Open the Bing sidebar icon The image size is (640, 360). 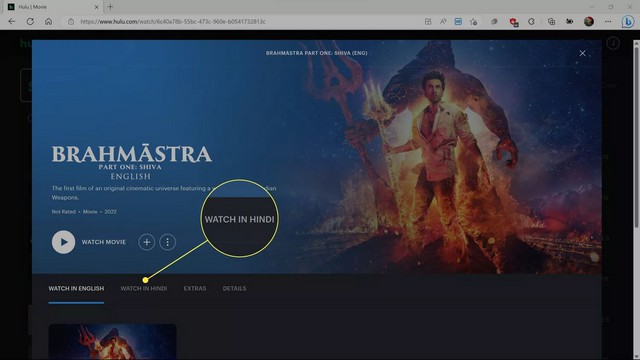pyautogui.click(x=628, y=22)
